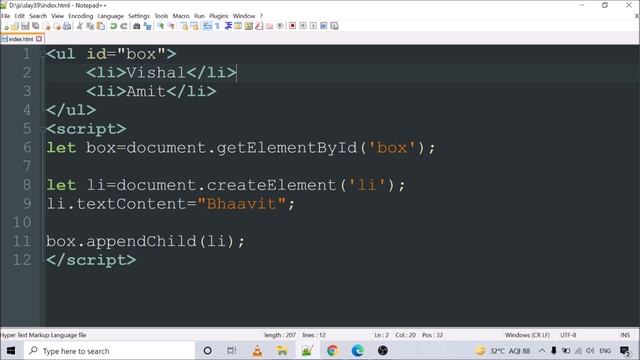Click the Replace toolbar icon
The width and height of the screenshot is (640, 360).
tap(147, 26)
